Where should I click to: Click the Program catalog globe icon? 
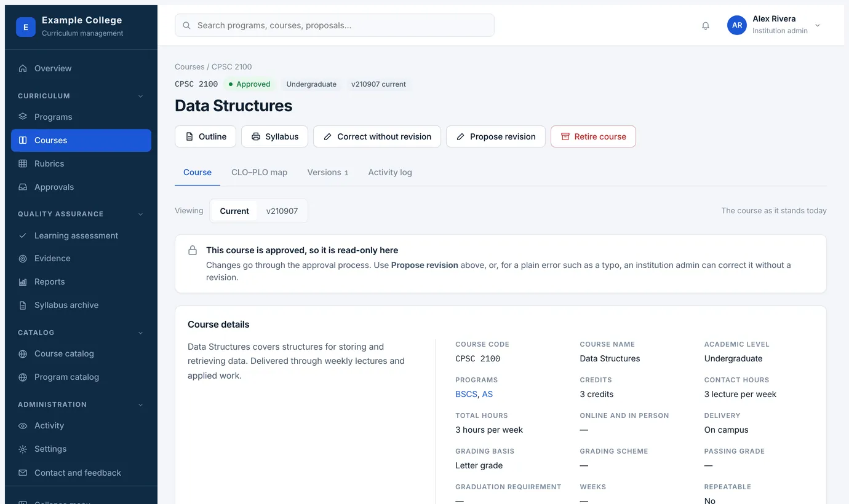[23, 377]
